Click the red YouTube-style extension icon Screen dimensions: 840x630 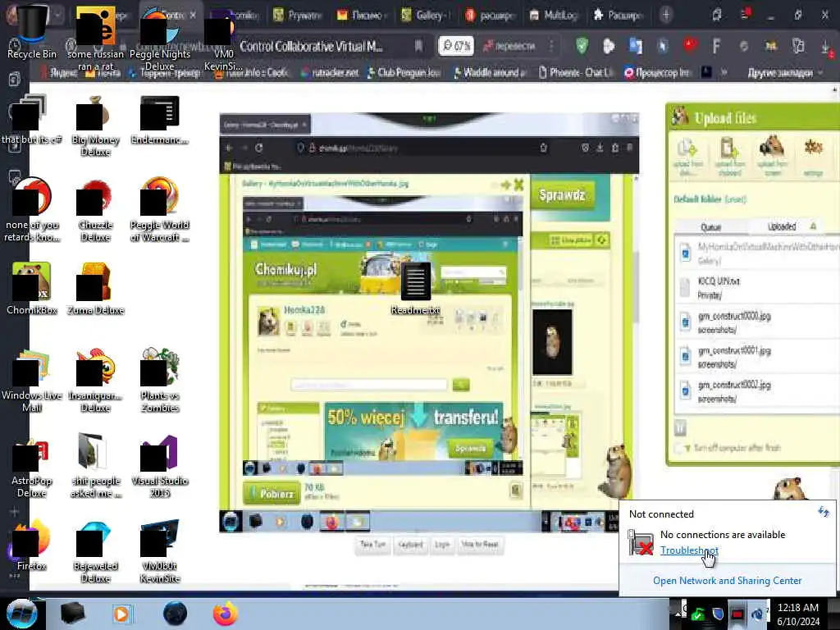690,46
